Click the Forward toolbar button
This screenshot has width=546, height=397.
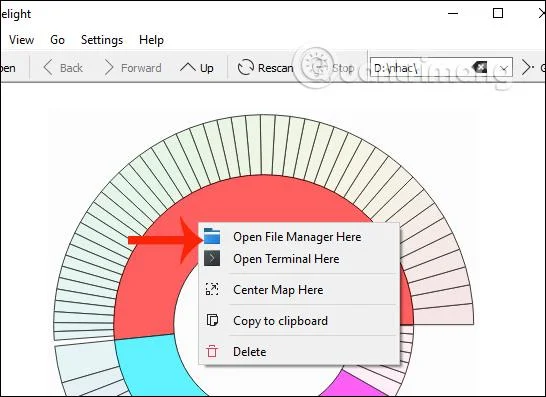click(x=133, y=68)
